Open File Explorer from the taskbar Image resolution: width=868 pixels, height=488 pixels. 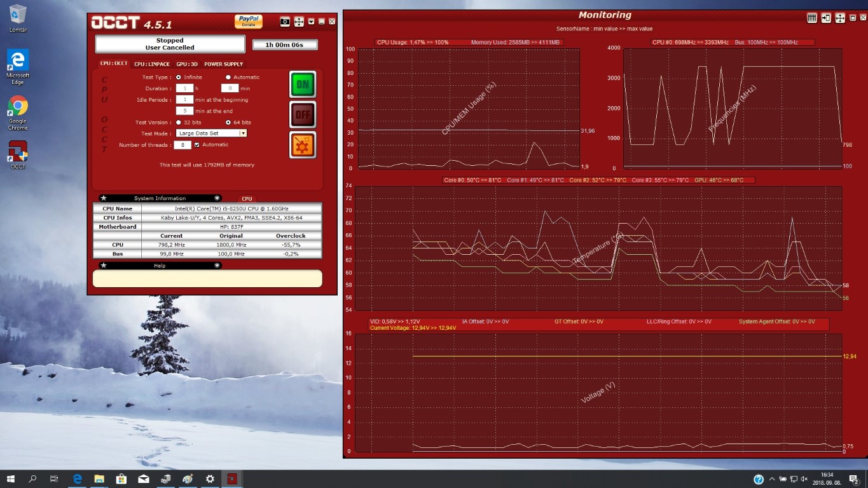point(99,479)
